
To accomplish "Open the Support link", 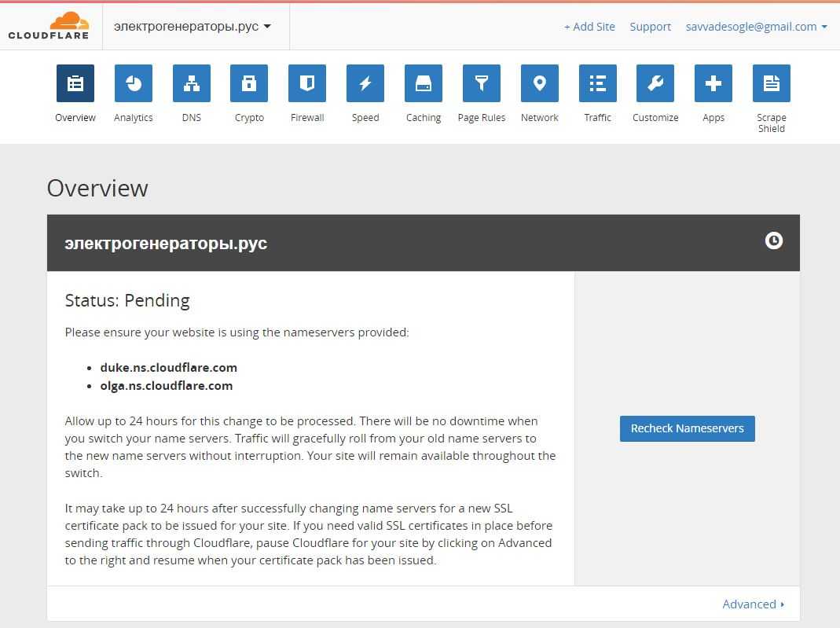I will point(650,27).
